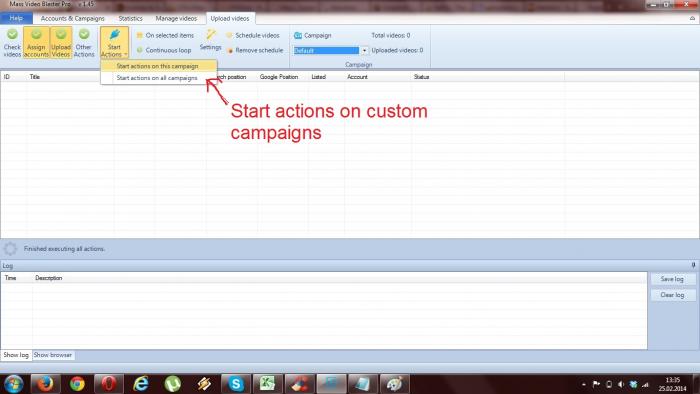Click the Campaign icon label
Viewport: 700px width, 394px height.
[x=312, y=35]
